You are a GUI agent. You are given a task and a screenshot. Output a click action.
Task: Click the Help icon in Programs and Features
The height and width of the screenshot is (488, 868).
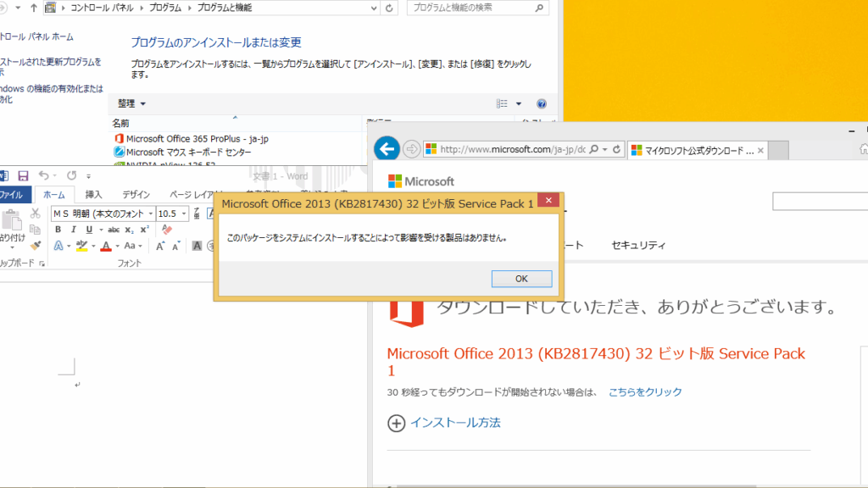pyautogui.click(x=542, y=103)
